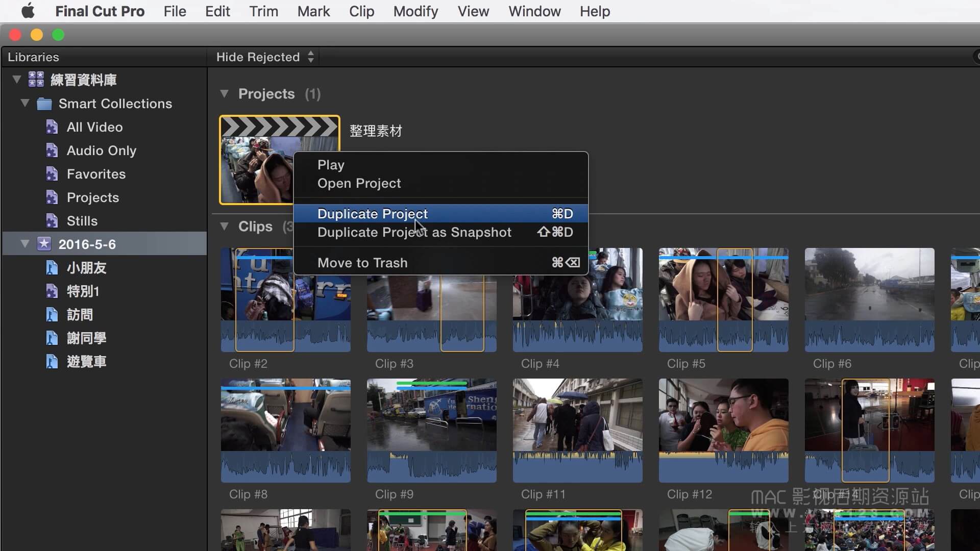The width and height of the screenshot is (980, 551).
Task: Click the Smart Collections folder icon
Action: click(44, 104)
